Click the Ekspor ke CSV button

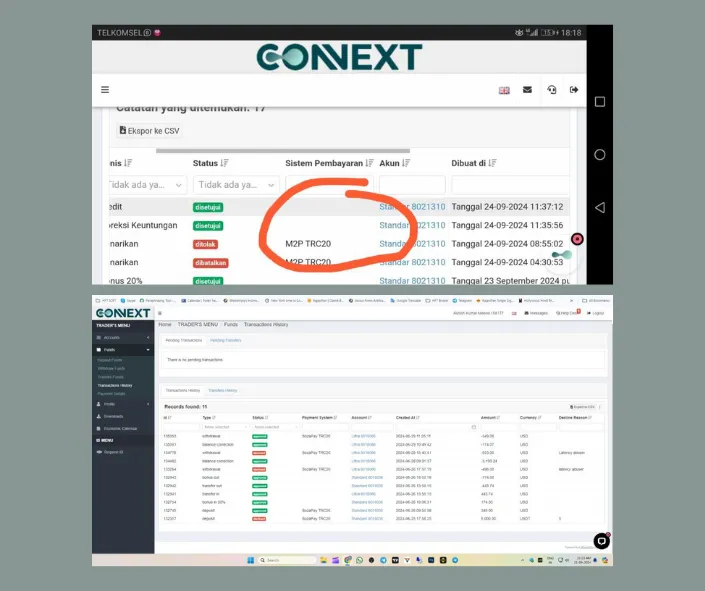point(149,131)
